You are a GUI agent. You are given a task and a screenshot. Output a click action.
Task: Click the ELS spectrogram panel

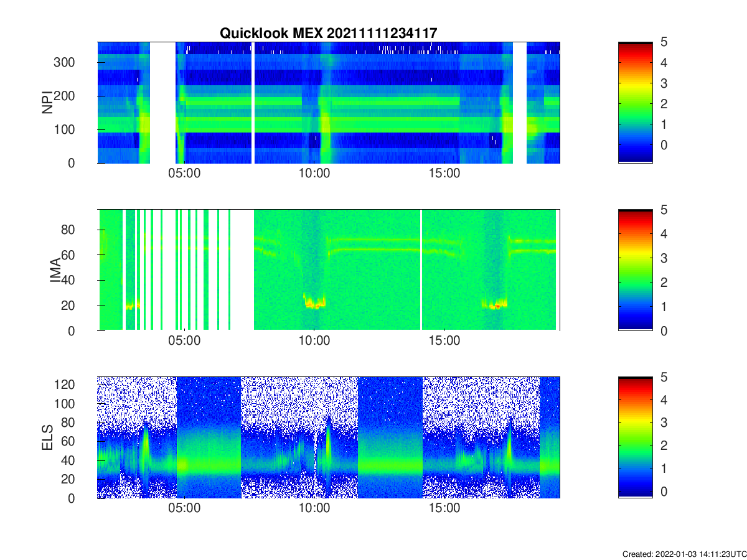coord(329,437)
